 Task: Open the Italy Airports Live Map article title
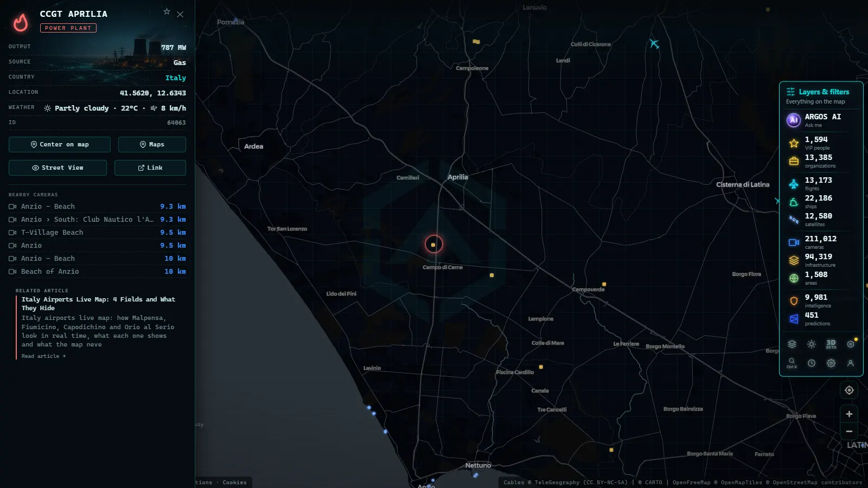98,304
